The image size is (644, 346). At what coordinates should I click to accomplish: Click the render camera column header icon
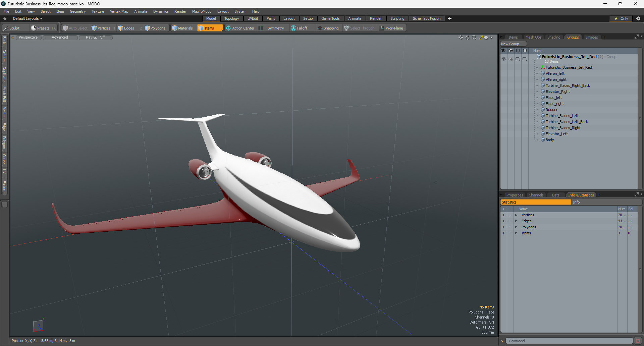click(511, 51)
